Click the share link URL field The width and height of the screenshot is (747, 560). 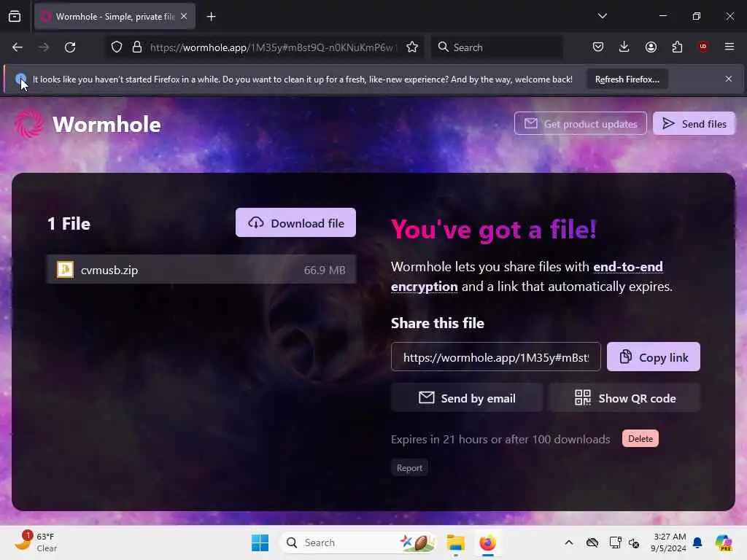pos(496,357)
